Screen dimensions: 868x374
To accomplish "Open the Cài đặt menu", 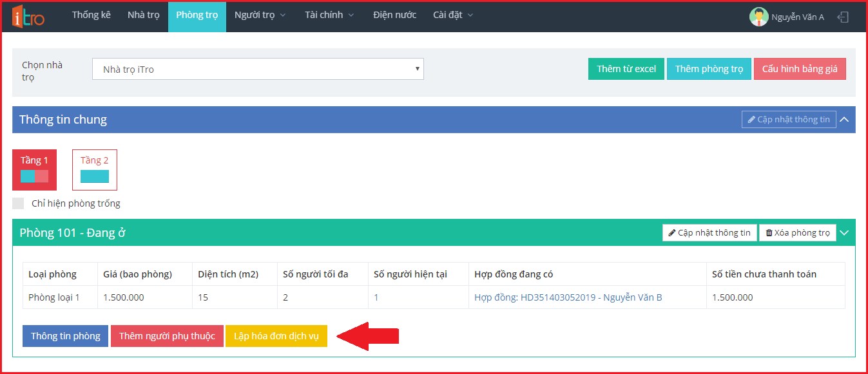I will (x=453, y=15).
